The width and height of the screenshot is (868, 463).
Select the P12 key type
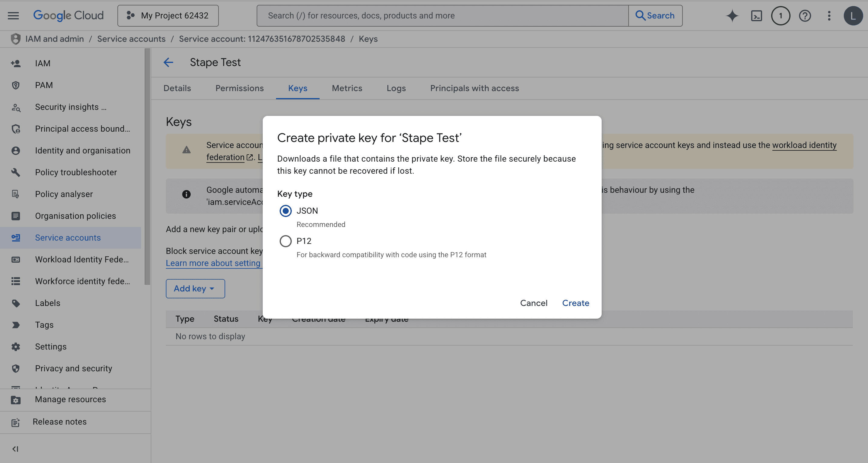coord(285,241)
